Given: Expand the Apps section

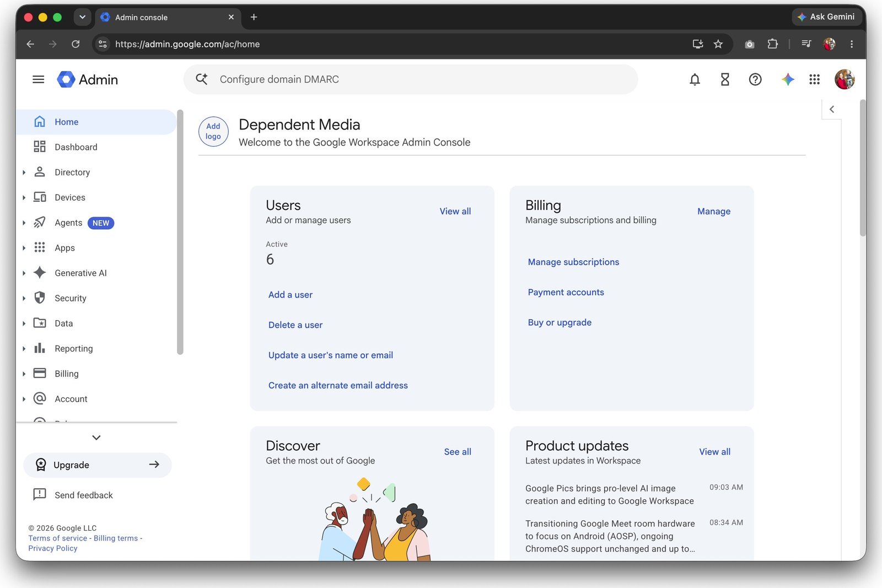Looking at the screenshot, I should click(24, 248).
